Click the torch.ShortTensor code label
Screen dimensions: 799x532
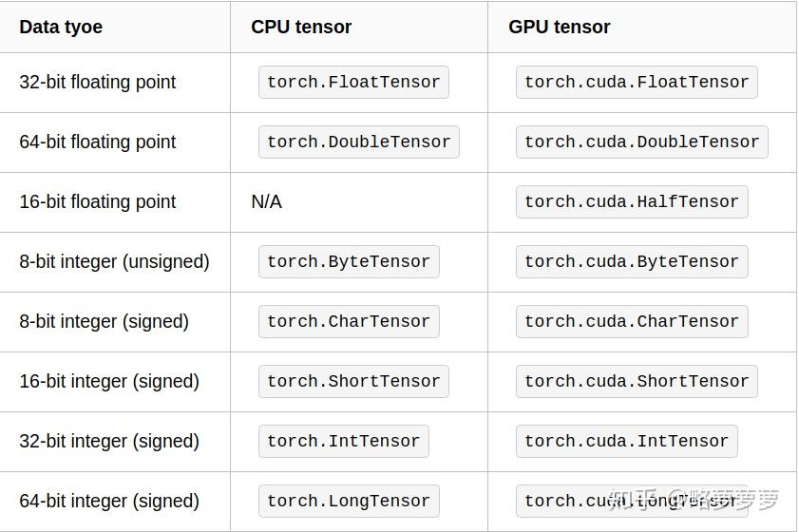point(353,381)
